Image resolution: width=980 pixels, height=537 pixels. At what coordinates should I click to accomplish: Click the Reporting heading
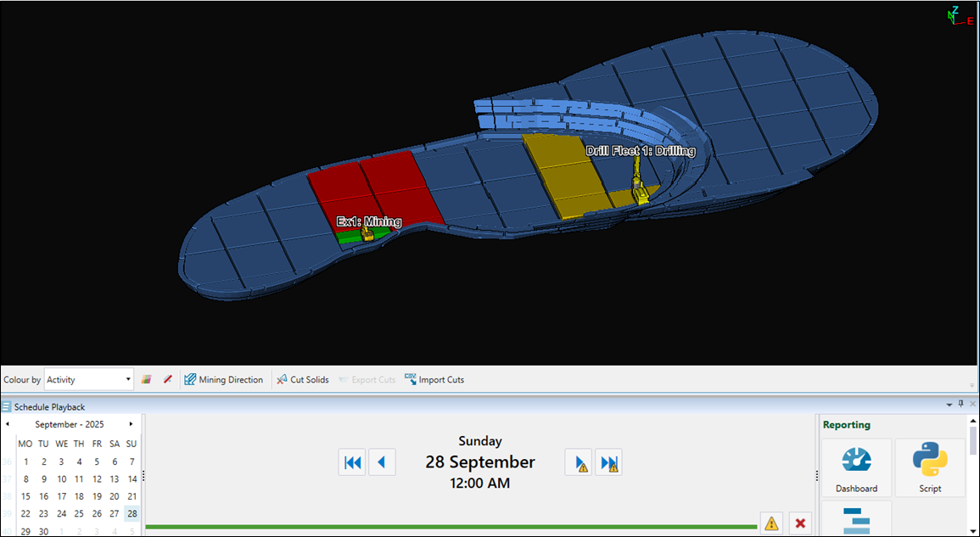847,425
